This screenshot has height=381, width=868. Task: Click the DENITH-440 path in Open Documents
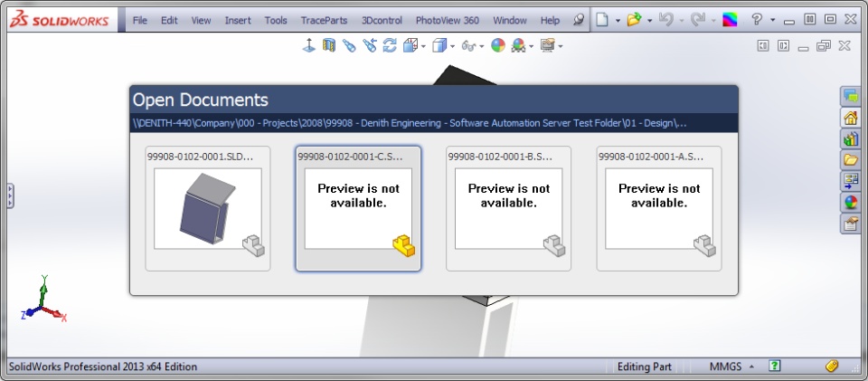point(410,123)
